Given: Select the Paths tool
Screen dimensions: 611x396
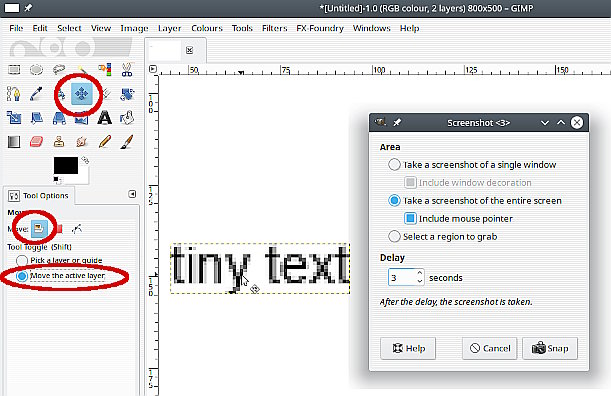Looking at the screenshot, I should [x=14, y=94].
